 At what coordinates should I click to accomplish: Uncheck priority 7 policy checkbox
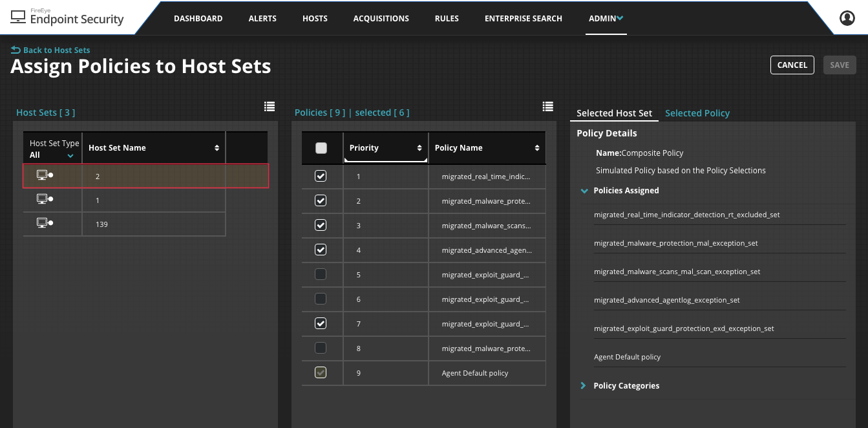point(321,323)
